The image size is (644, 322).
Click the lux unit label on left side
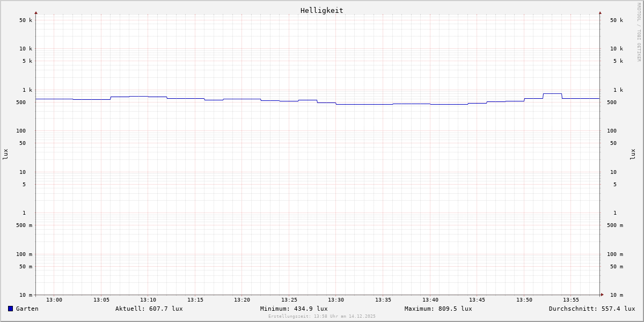pyautogui.click(x=5, y=154)
